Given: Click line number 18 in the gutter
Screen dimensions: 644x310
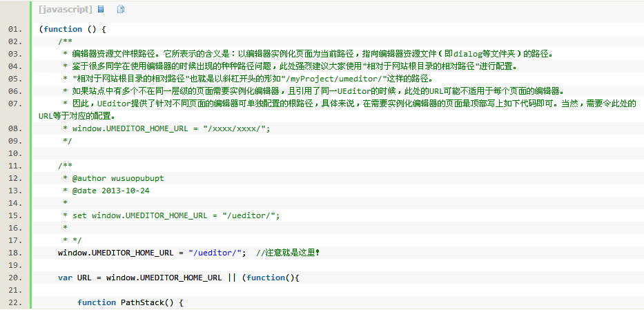Looking at the screenshot, I should click(15, 253).
